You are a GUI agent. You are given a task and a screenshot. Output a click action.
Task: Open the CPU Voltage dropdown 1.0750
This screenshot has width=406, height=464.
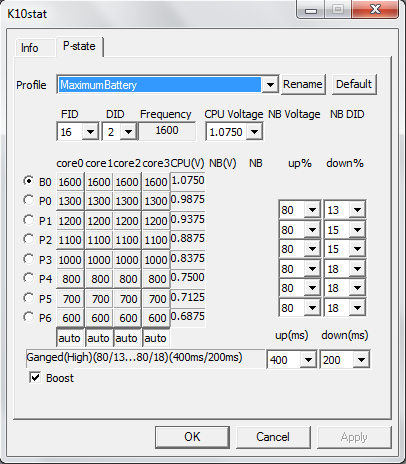click(234, 132)
